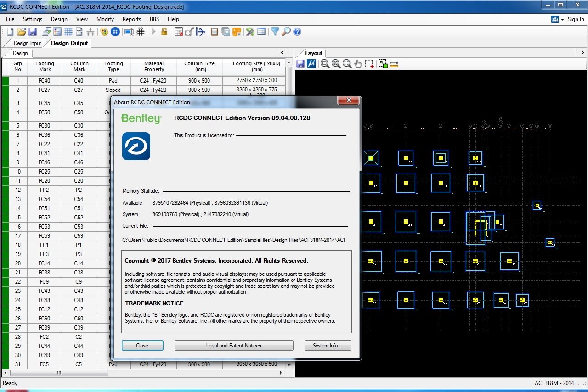Switch to the Design Input tab
This screenshot has height=392, width=588.
coord(27,43)
